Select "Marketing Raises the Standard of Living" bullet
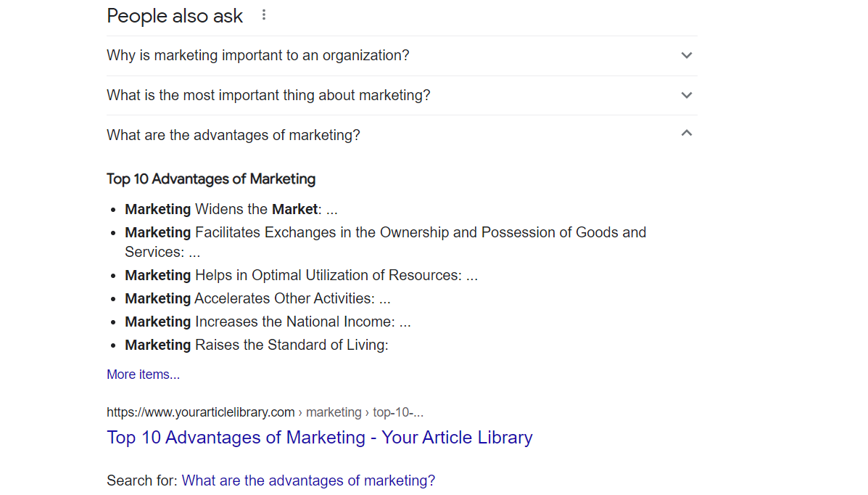Image resolution: width=868 pixels, height=495 pixels. 257,345
